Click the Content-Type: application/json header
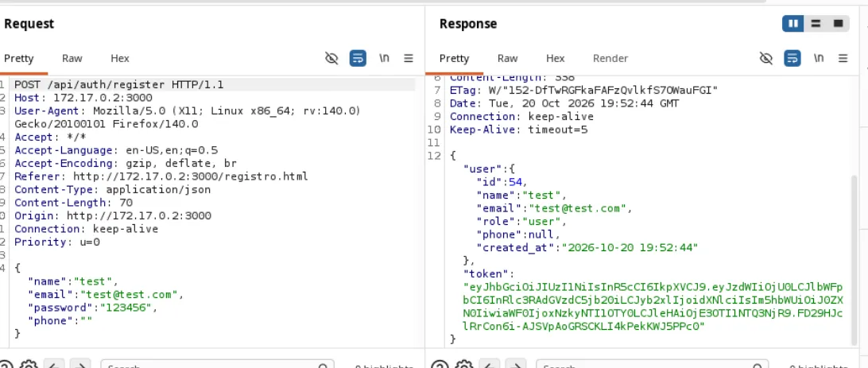Viewport: 868px width, 368px height. tap(112, 190)
